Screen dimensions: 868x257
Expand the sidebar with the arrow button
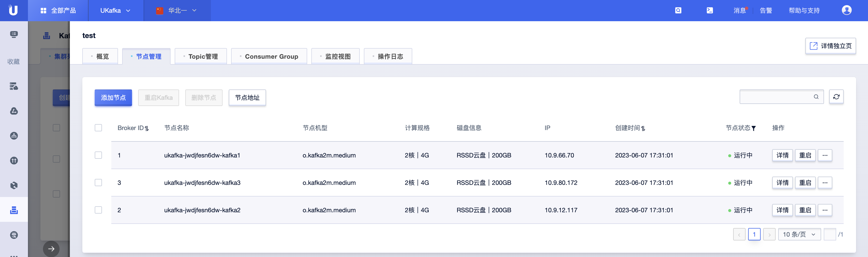(x=51, y=248)
